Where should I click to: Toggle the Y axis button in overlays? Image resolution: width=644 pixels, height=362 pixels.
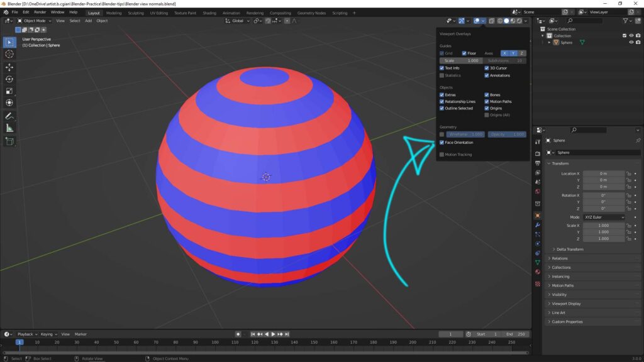(x=513, y=53)
